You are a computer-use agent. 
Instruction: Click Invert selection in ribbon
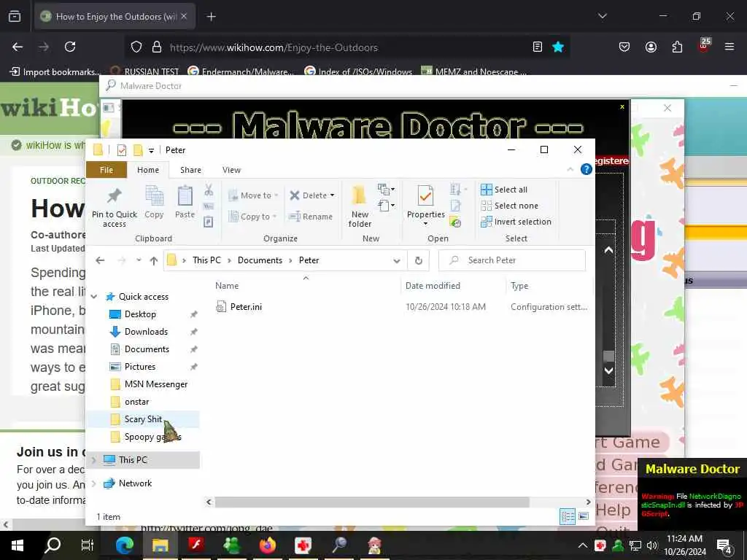(x=516, y=222)
